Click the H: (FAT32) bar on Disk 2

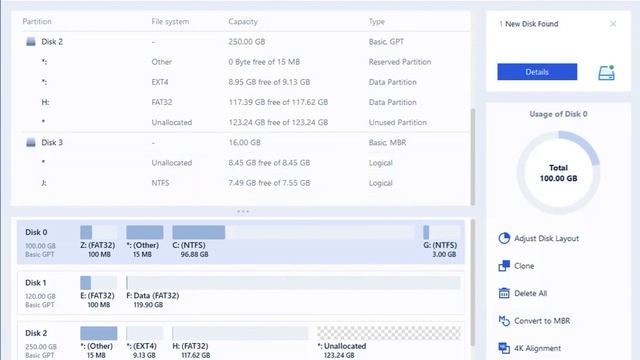coord(240,333)
